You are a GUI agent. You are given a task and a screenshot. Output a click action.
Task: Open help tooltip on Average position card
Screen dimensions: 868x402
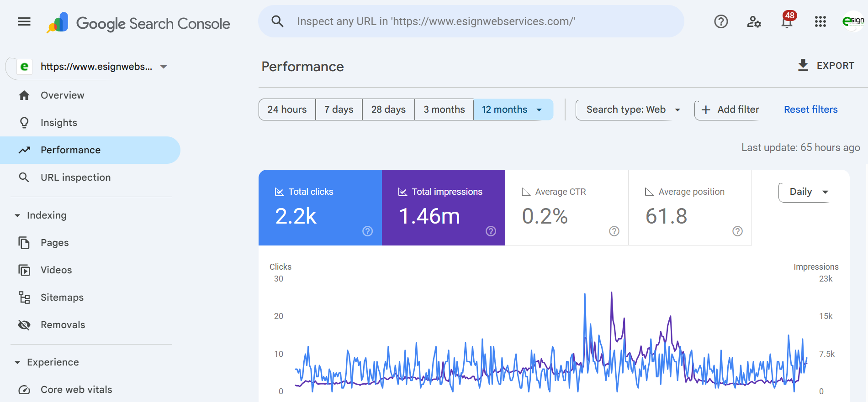point(737,231)
